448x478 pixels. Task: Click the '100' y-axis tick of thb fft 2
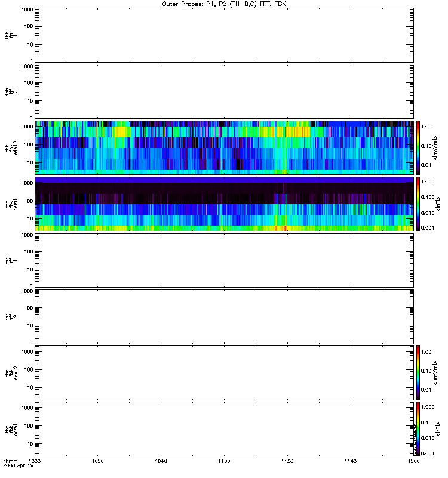[x=29, y=83]
